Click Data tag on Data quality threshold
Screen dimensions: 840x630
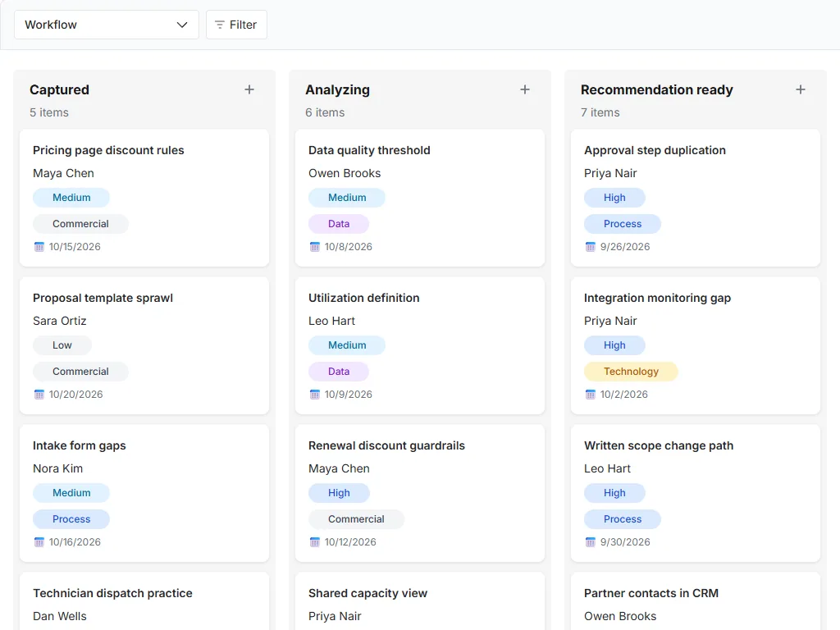point(339,224)
